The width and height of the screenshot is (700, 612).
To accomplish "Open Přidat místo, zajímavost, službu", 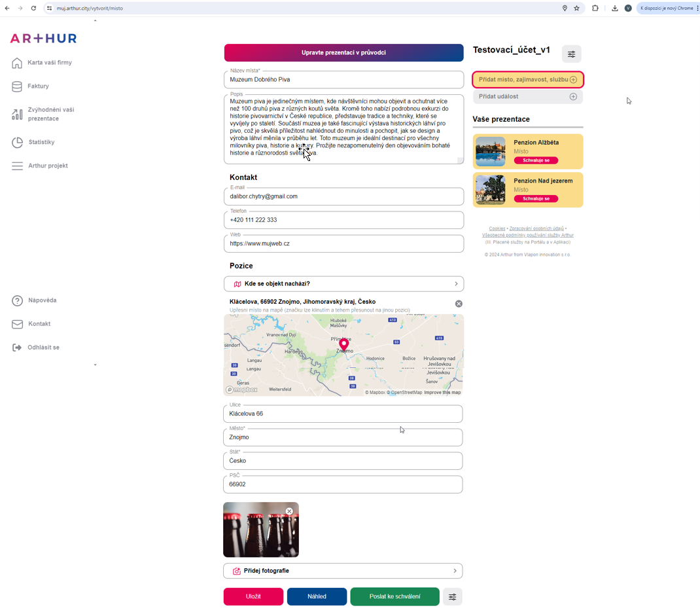I will point(527,80).
